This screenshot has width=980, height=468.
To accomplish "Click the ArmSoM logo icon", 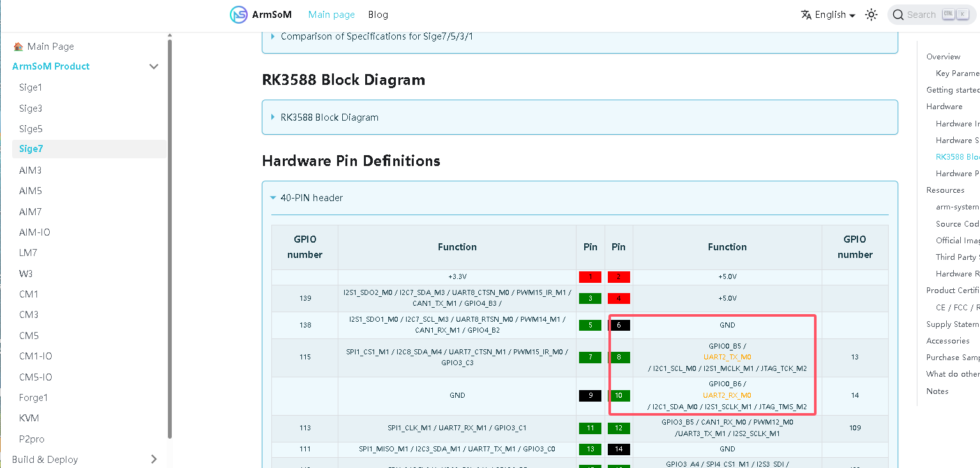I will pos(238,15).
